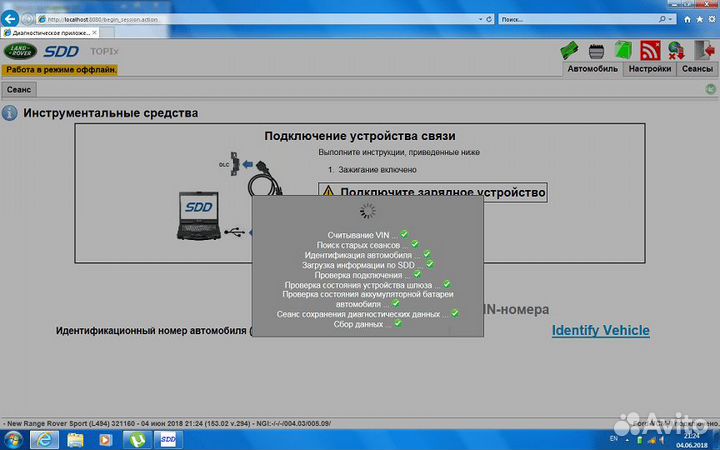This screenshot has width=720, height=450.
Task: Click the green VCI device status icon
Action: [569, 51]
